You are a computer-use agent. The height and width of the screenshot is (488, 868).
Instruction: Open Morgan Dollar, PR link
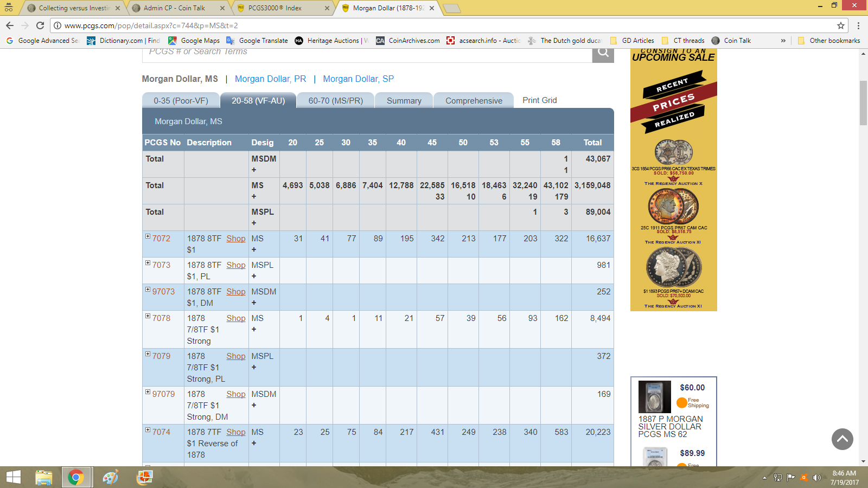(x=270, y=79)
